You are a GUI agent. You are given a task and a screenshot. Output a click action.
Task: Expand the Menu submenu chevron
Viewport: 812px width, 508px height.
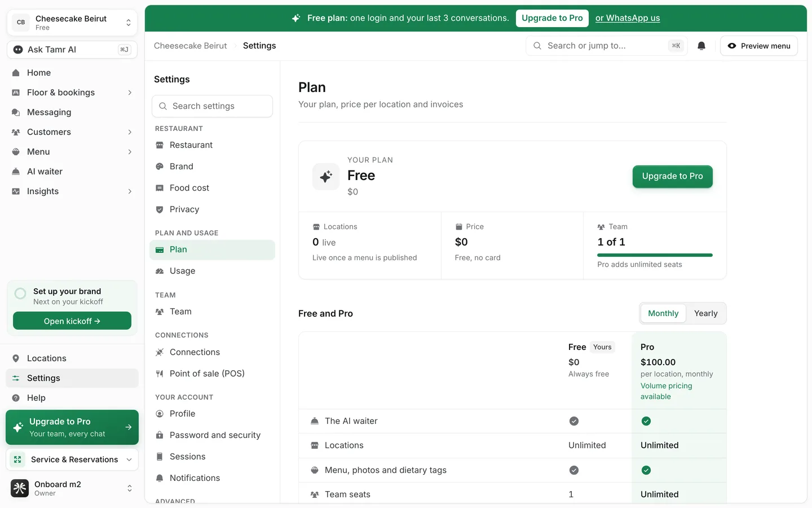[x=130, y=152]
